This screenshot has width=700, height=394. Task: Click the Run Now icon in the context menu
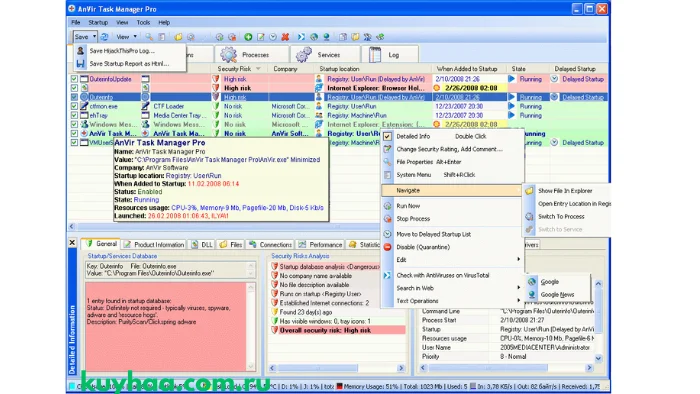coord(388,206)
